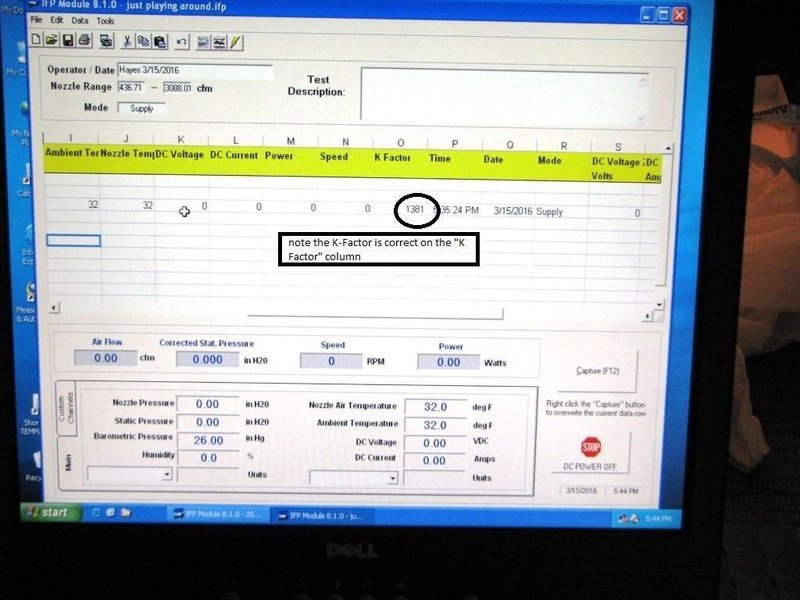800x600 pixels.
Task: Click the New file toolbar icon
Action: click(x=36, y=41)
